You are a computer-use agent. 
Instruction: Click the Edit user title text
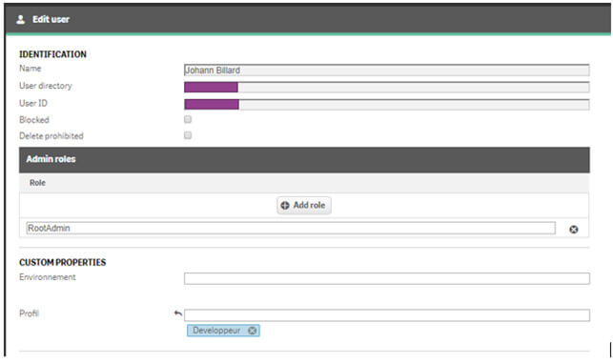pyautogui.click(x=51, y=19)
